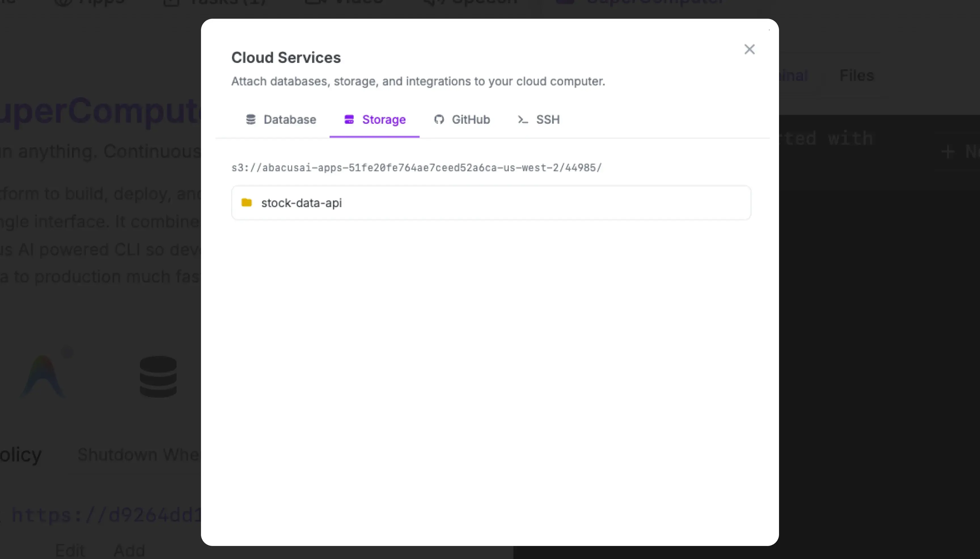This screenshot has width=980, height=559.
Task: Close the Cloud Services dialog
Action: coord(749,49)
